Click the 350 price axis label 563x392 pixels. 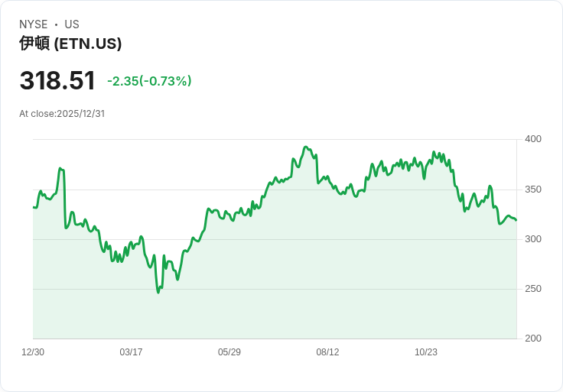[x=533, y=190]
